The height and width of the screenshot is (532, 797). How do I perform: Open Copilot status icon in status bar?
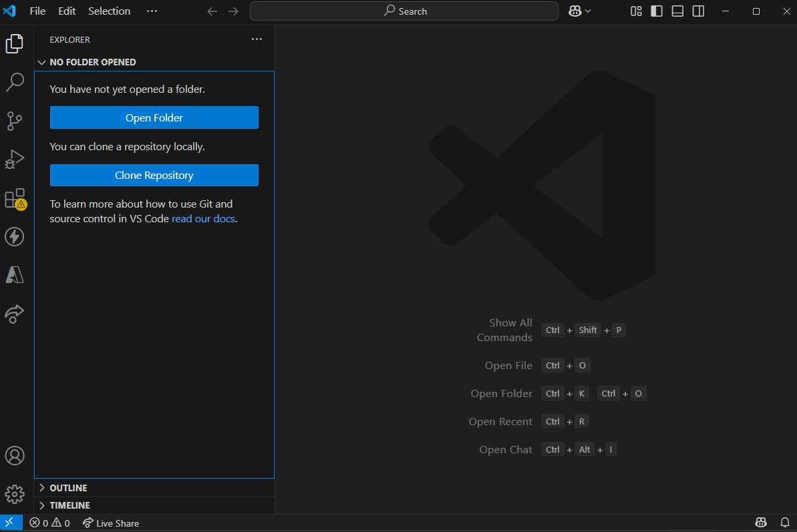coord(761,523)
